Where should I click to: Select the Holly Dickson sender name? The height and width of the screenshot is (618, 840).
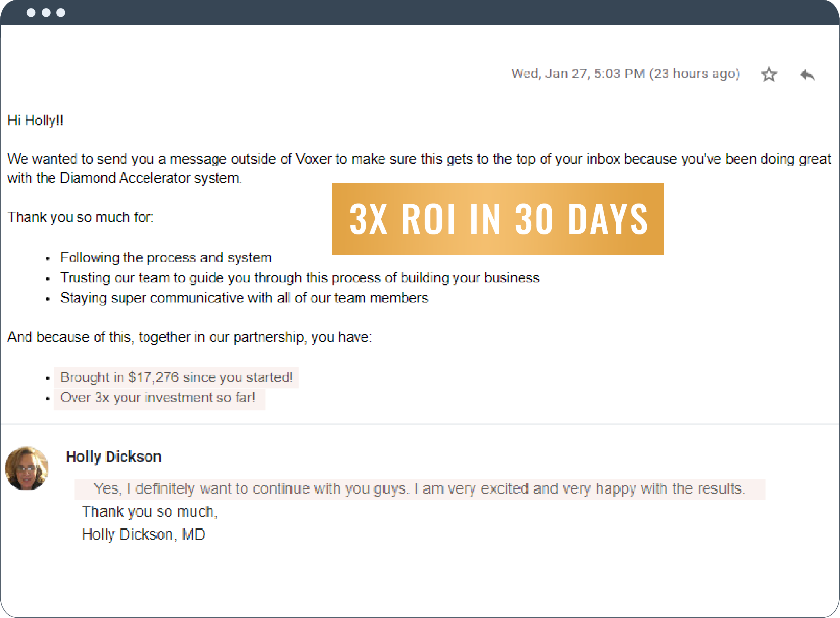tap(114, 457)
